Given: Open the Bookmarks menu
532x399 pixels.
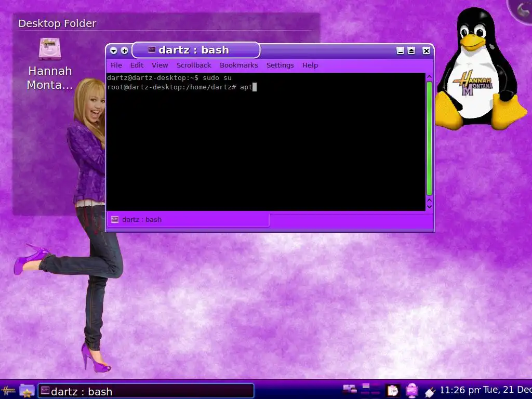Looking at the screenshot, I should [239, 65].
